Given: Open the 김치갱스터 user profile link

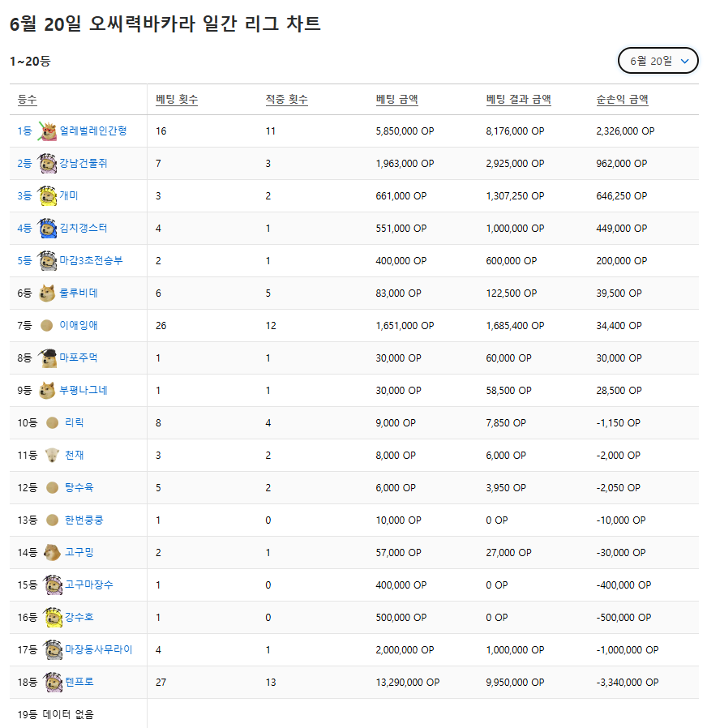Looking at the screenshot, I should click(x=84, y=228).
